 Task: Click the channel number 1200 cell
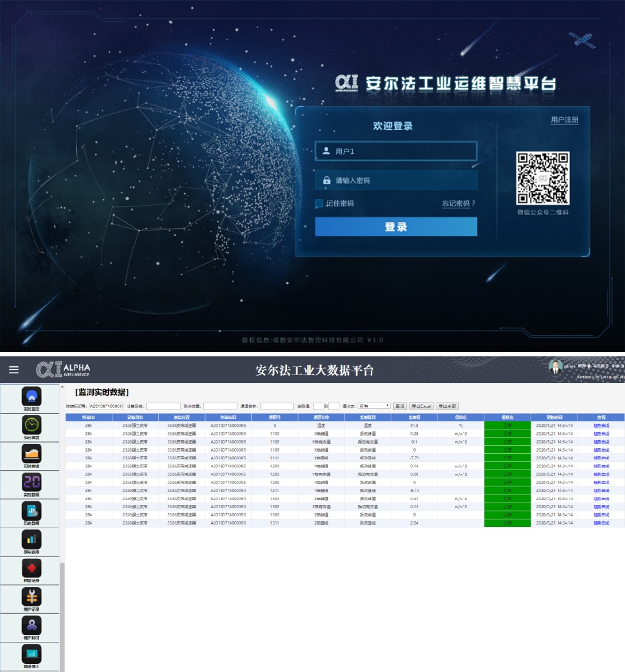click(274, 466)
